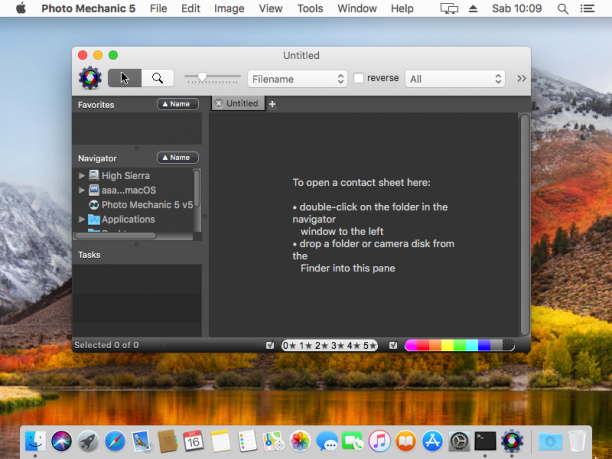The image size is (612, 459).
Task: Open Finder from the Dock
Action: [35, 441]
